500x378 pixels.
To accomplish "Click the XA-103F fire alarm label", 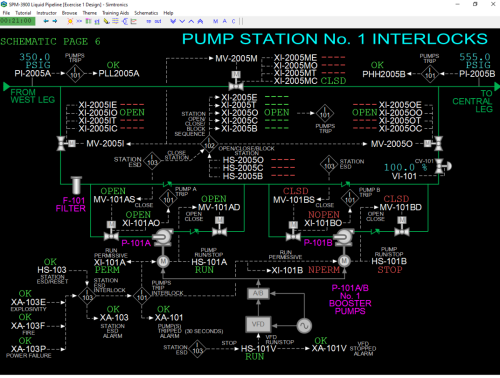I will point(28,326).
